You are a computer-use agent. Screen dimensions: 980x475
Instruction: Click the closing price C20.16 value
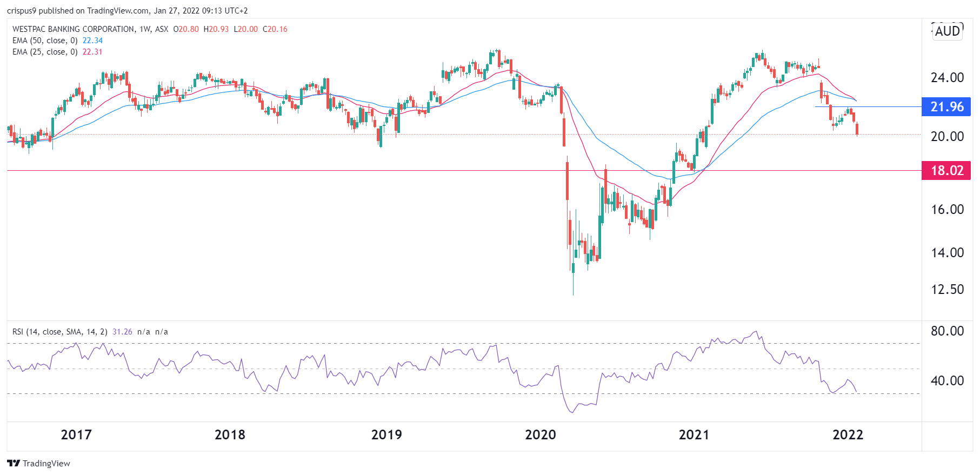275,29
